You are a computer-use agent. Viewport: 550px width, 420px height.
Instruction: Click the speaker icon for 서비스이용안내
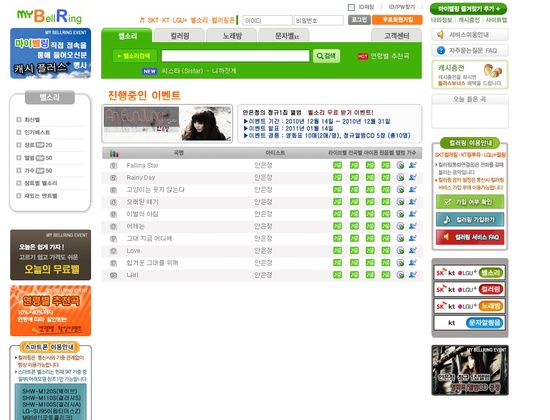click(441, 34)
